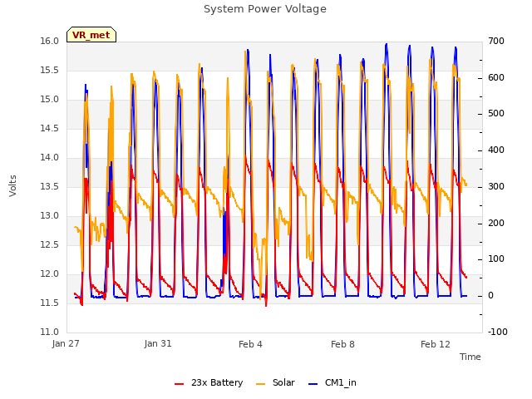532x399 pixels.
Task: Click the 15.0 left-axis value
Action: (x=50, y=100)
